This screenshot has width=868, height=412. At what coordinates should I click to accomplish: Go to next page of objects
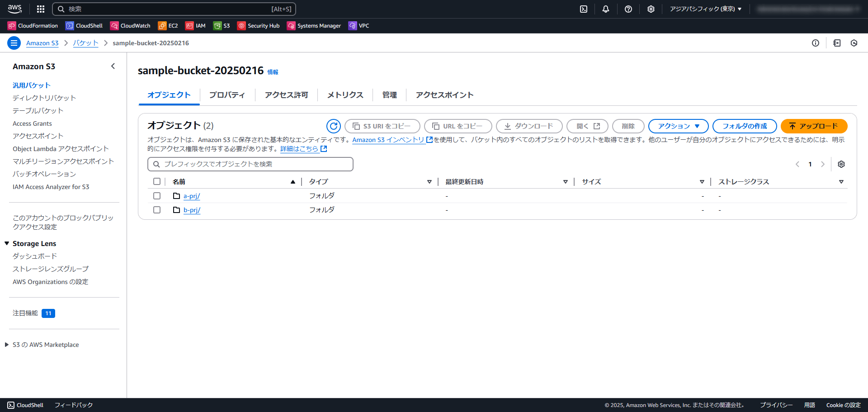pos(823,164)
